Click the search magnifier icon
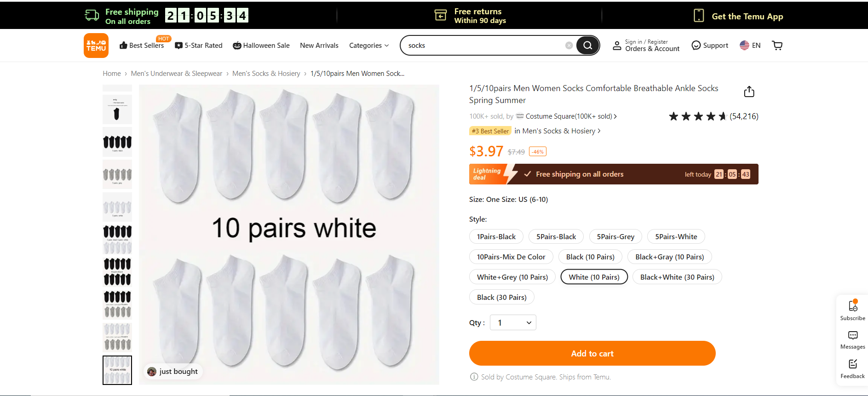 tap(587, 45)
